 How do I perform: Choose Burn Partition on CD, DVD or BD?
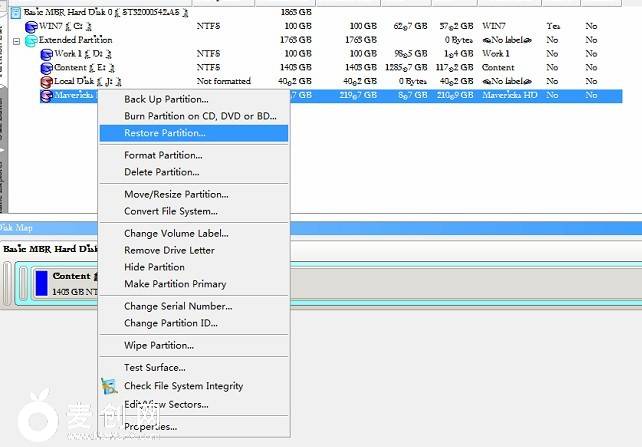tap(200, 116)
